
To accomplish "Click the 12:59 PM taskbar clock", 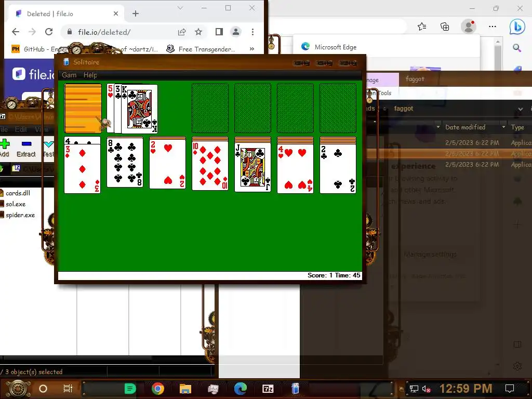I will [465, 389].
